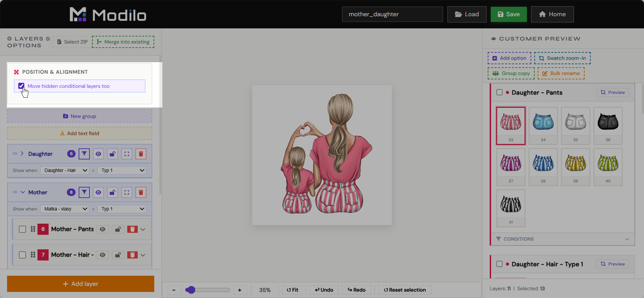Click the Group copy button
Viewport: 644px width, 298px height.
[511, 73]
